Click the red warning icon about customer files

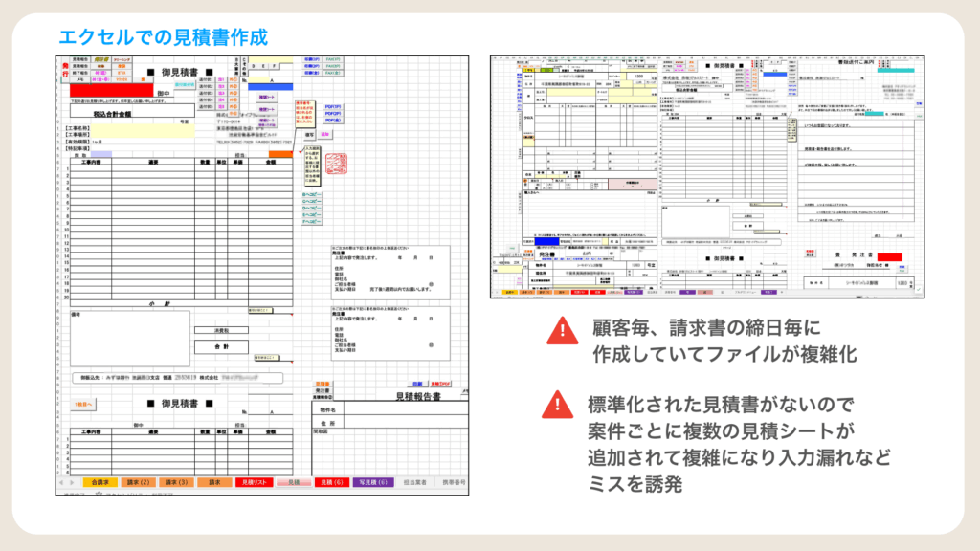pyautogui.click(x=558, y=330)
